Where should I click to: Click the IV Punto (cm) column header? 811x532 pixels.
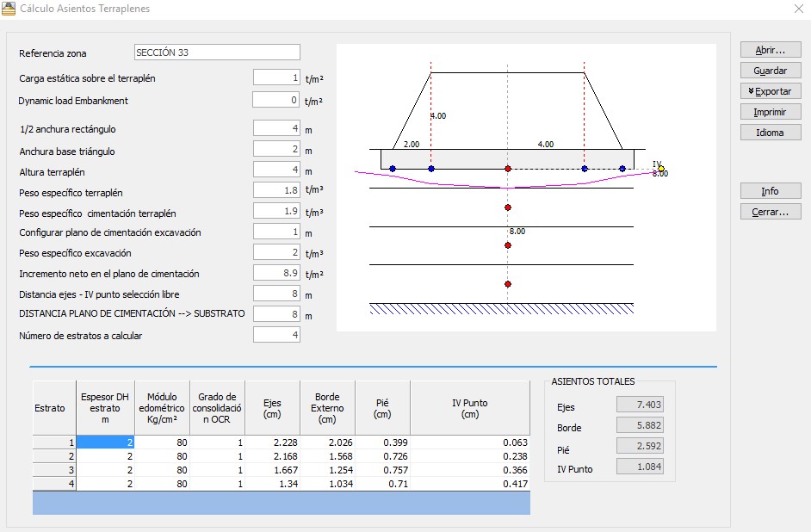pyautogui.click(x=470, y=408)
